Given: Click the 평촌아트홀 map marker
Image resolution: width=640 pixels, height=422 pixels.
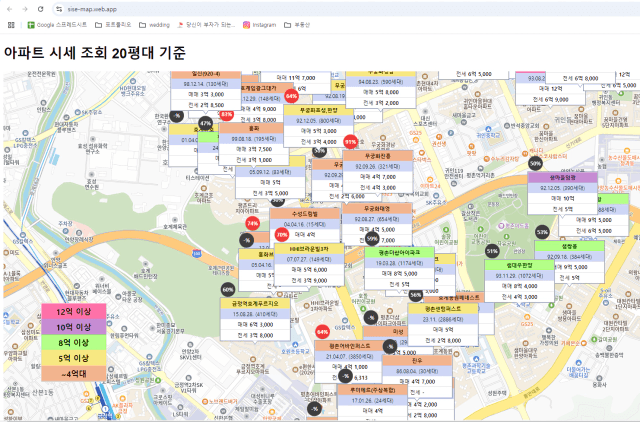Looking at the screenshot, I should [x=501, y=226].
